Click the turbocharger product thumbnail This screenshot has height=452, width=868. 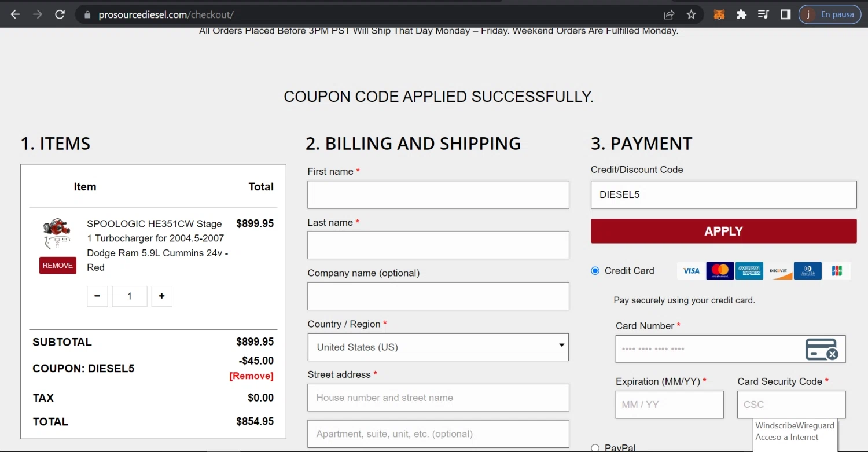tap(57, 234)
